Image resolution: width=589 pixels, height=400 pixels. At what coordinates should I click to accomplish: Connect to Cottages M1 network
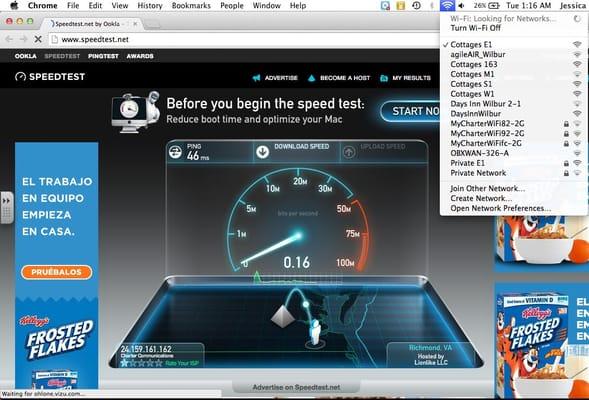pyautogui.click(x=514, y=74)
